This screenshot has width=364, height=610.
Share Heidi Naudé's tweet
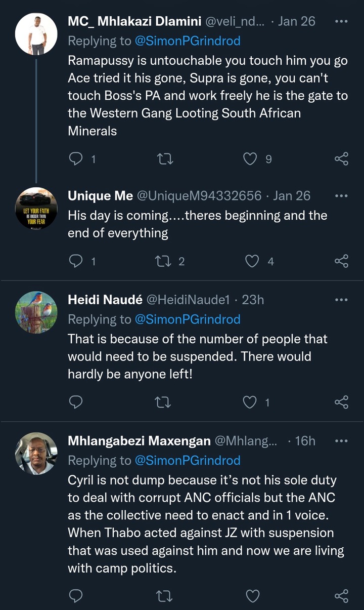point(342,402)
